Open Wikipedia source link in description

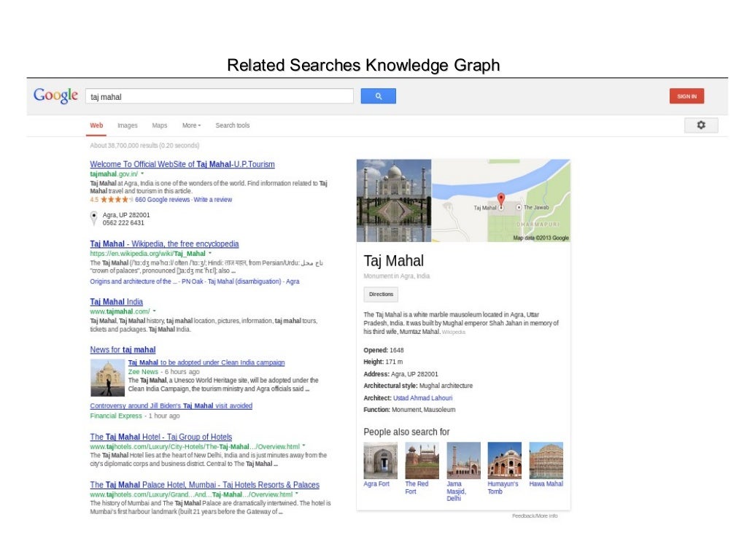click(454, 332)
